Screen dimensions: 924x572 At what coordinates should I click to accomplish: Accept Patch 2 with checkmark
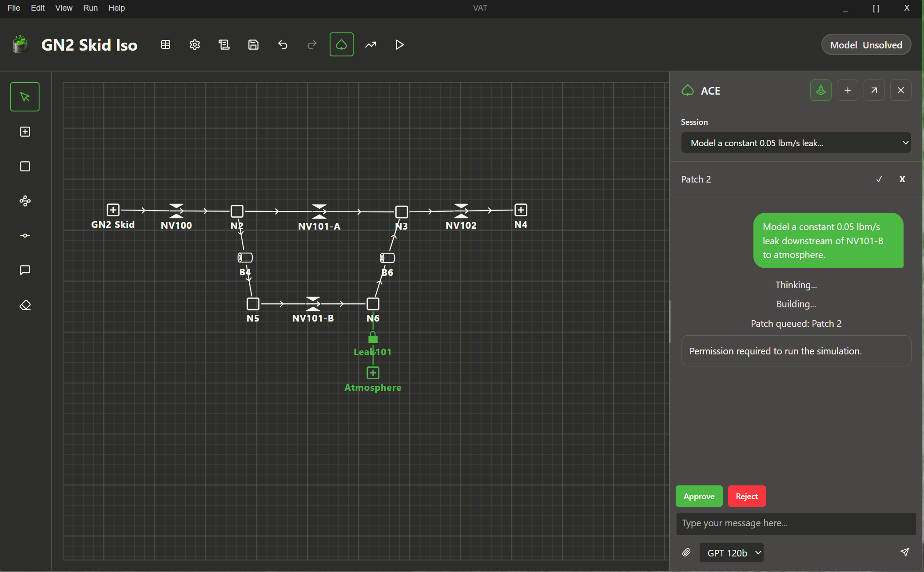(879, 179)
